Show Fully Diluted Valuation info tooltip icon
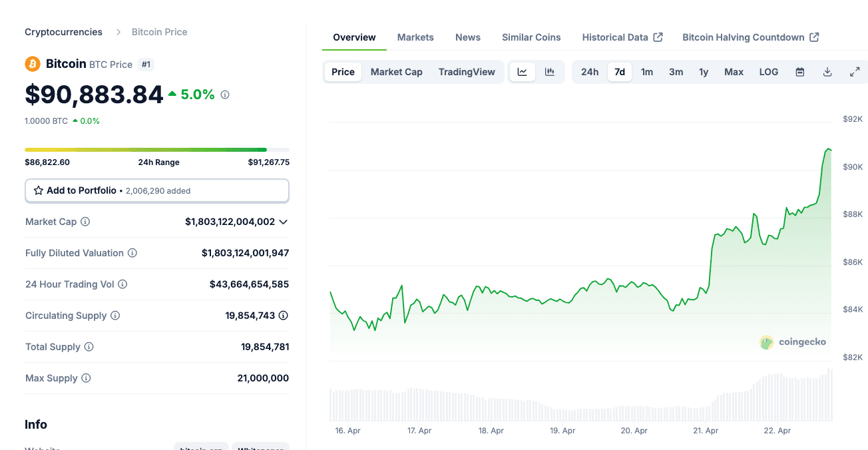This screenshot has width=868, height=450. coord(132,253)
